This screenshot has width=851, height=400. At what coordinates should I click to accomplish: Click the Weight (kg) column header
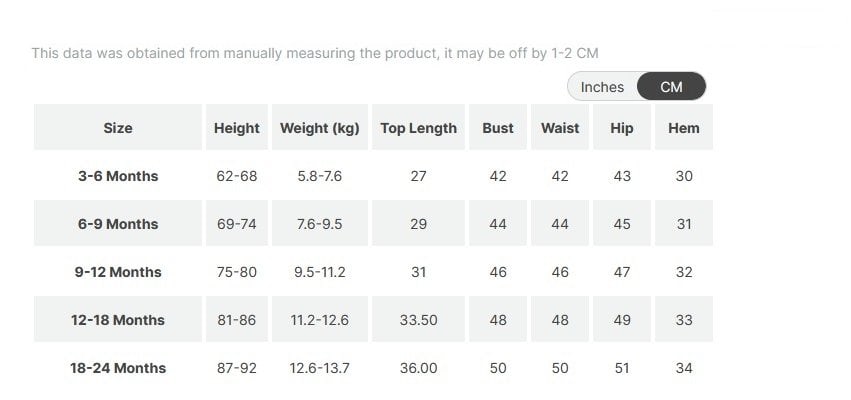coord(320,128)
